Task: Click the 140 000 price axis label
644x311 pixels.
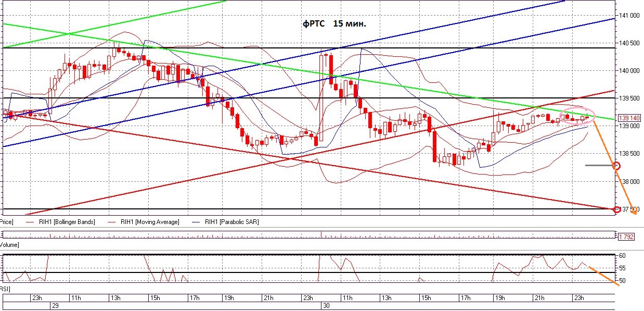Action: [x=629, y=71]
